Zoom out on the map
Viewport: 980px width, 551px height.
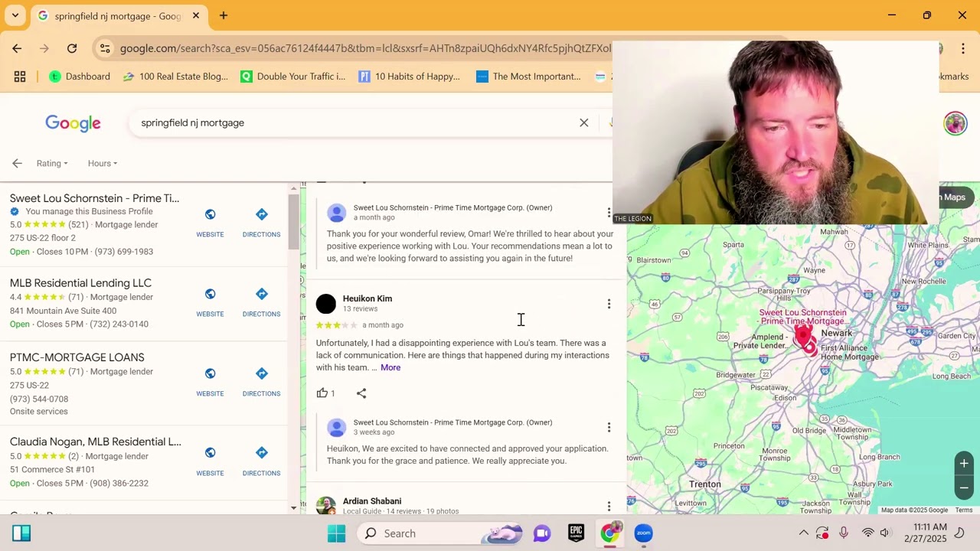point(964,487)
